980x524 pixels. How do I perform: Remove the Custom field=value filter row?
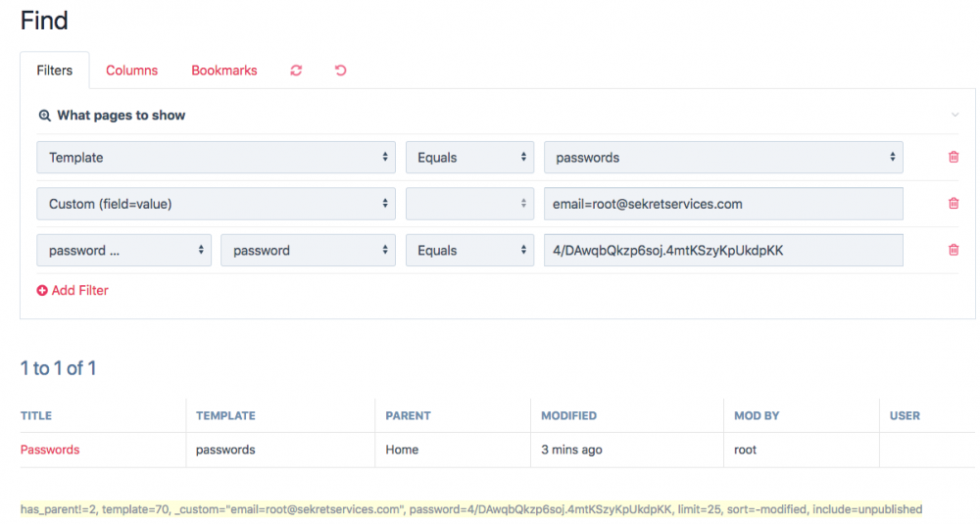tap(954, 204)
